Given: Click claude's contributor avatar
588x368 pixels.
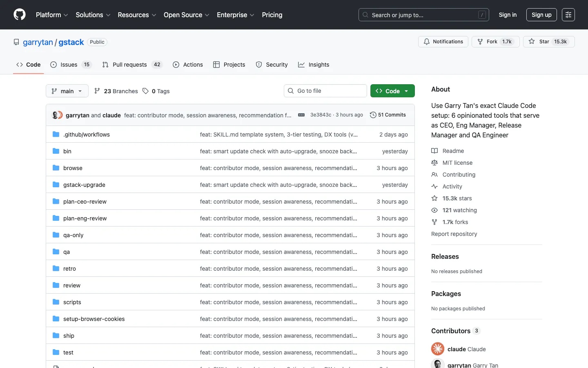Looking at the screenshot, I should point(438,349).
